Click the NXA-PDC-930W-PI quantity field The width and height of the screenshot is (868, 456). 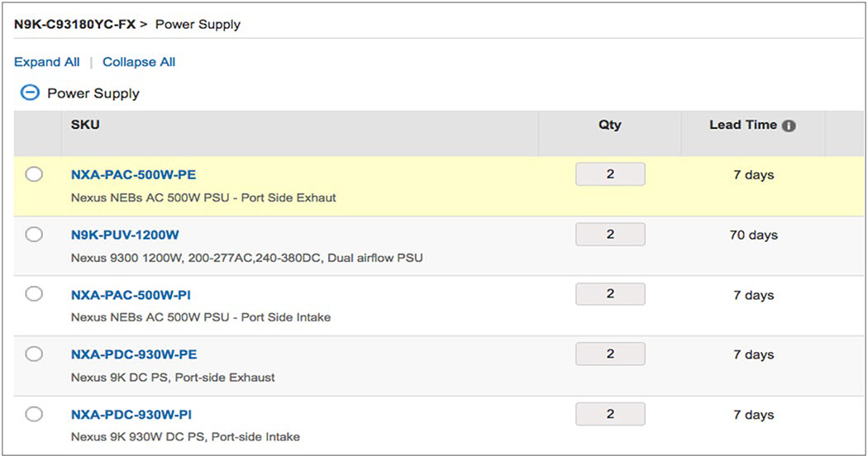coord(610,414)
